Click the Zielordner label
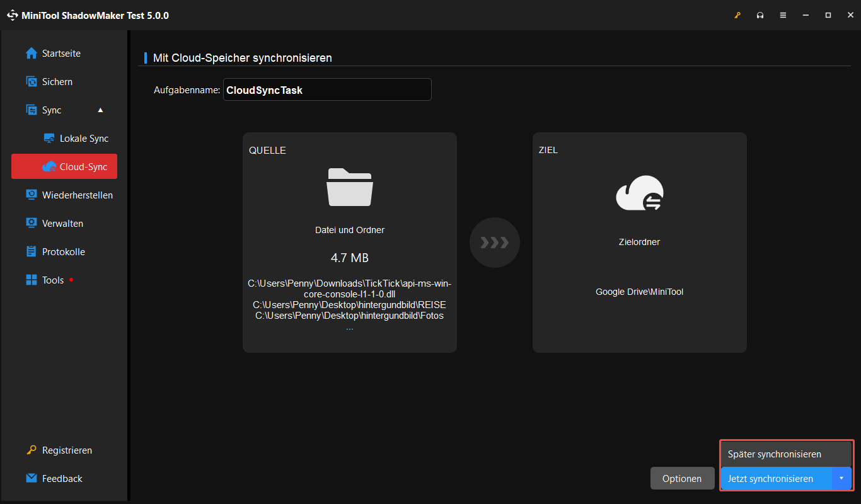Screen dimensions: 861x504 (640, 242)
